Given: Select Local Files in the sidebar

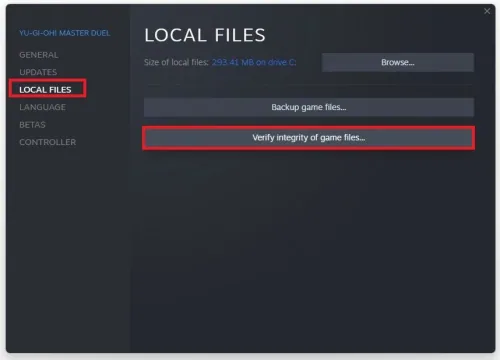Looking at the screenshot, I should click(x=45, y=90).
